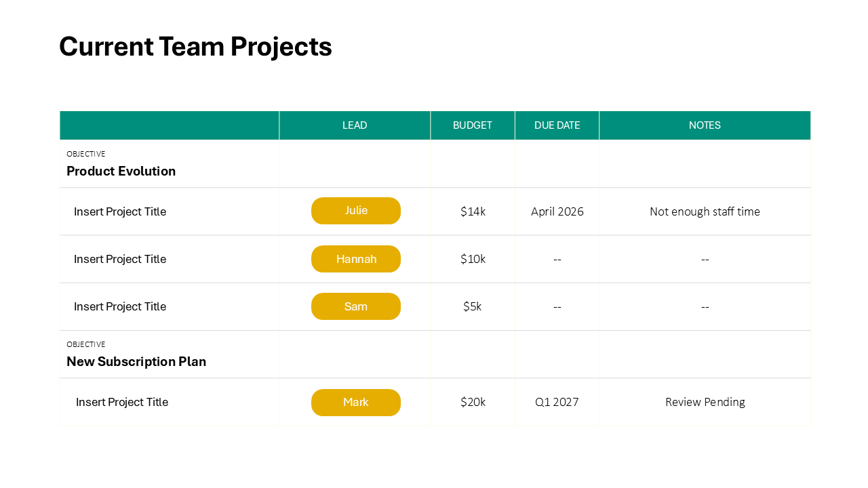Click the Product Evolution objective cell
The image size is (868, 488).
coord(121,171)
